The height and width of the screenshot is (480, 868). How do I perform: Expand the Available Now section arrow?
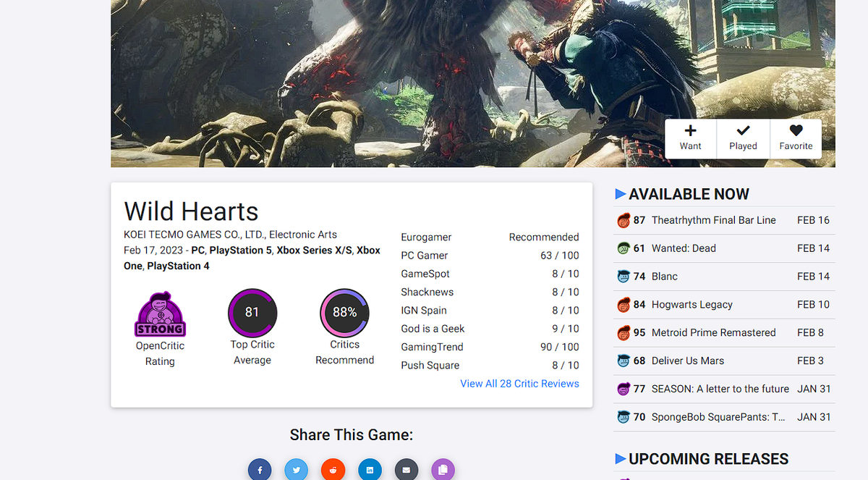coord(620,194)
